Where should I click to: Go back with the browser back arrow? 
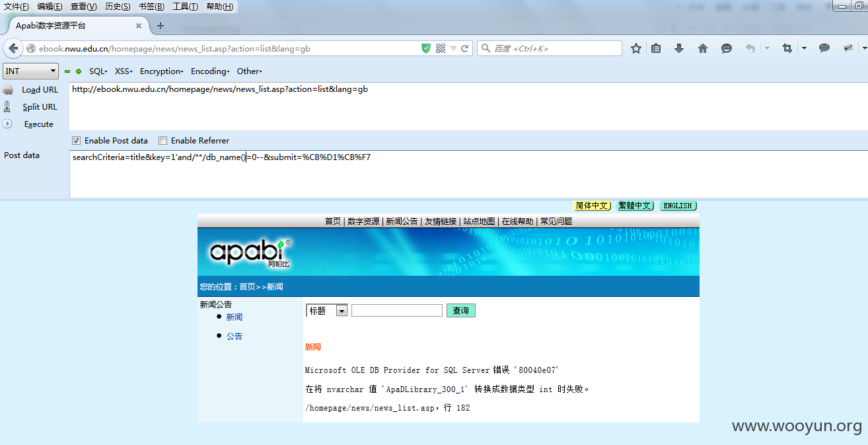pos(13,48)
